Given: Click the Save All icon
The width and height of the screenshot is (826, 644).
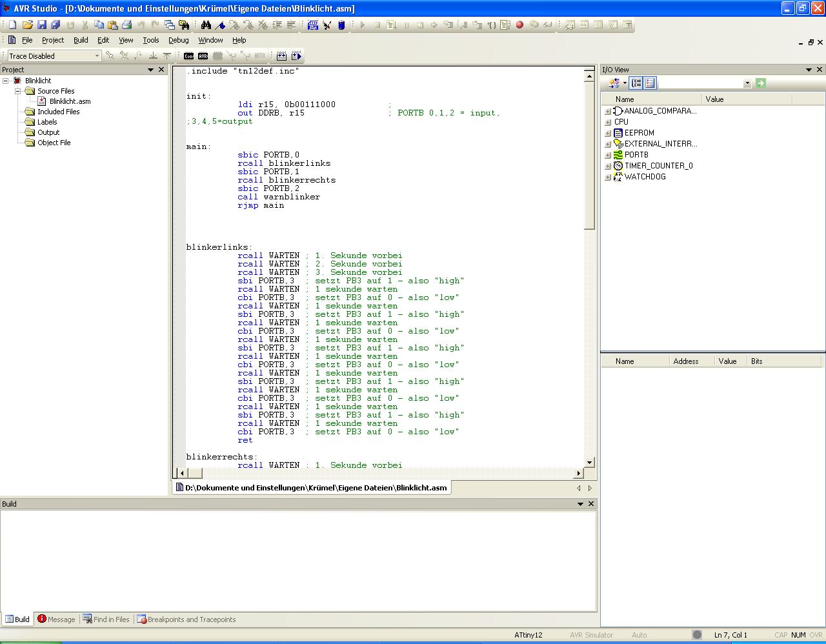Looking at the screenshot, I should coord(55,25).
